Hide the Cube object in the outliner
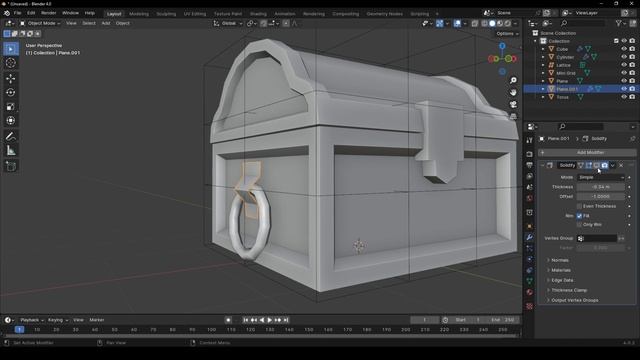Image resolution: width=640 pixels, height=360 pixels. coord(624,49)
